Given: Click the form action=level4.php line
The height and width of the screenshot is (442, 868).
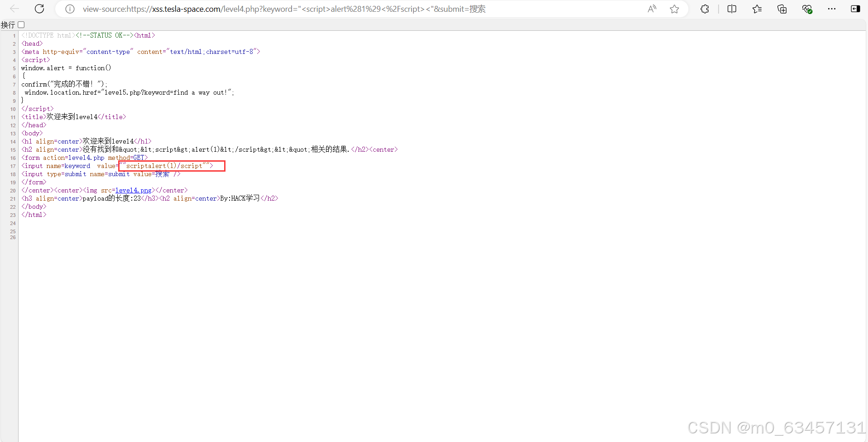Looking at the screenshot, I should click(85, 158).
